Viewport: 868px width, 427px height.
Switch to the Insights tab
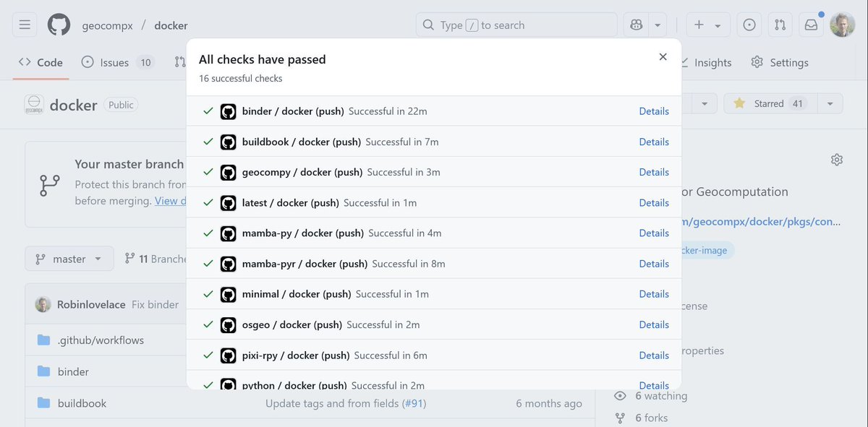[705, 62]
